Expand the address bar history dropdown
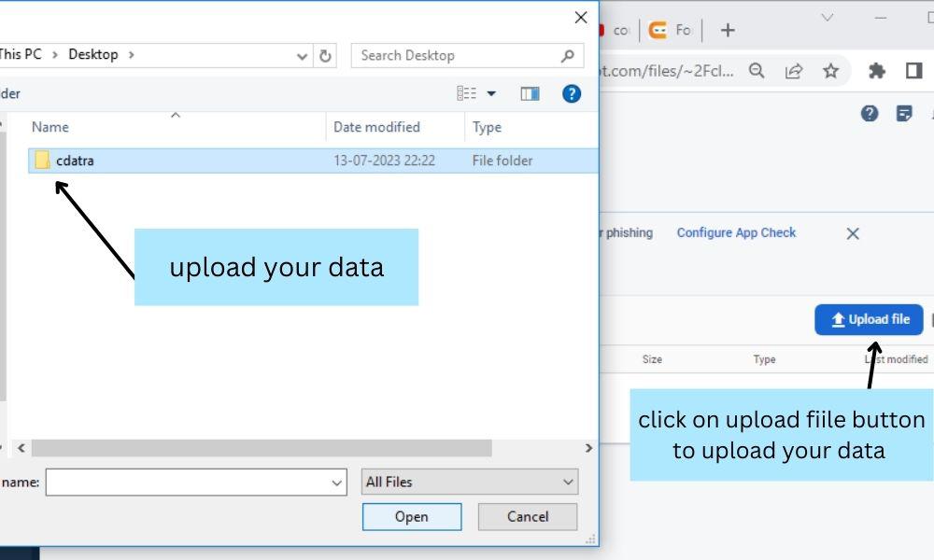This screenshot has height=560, width=934. click(x=302, y=57)
